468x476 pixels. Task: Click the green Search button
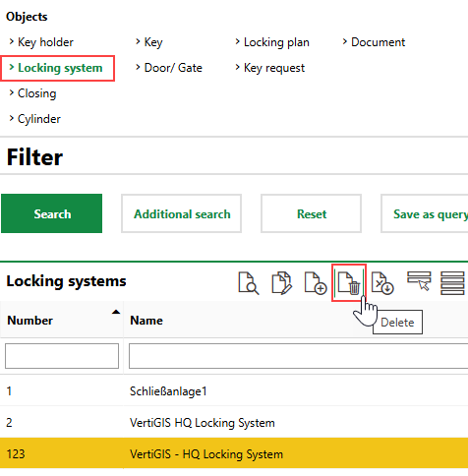click(52, 213)
